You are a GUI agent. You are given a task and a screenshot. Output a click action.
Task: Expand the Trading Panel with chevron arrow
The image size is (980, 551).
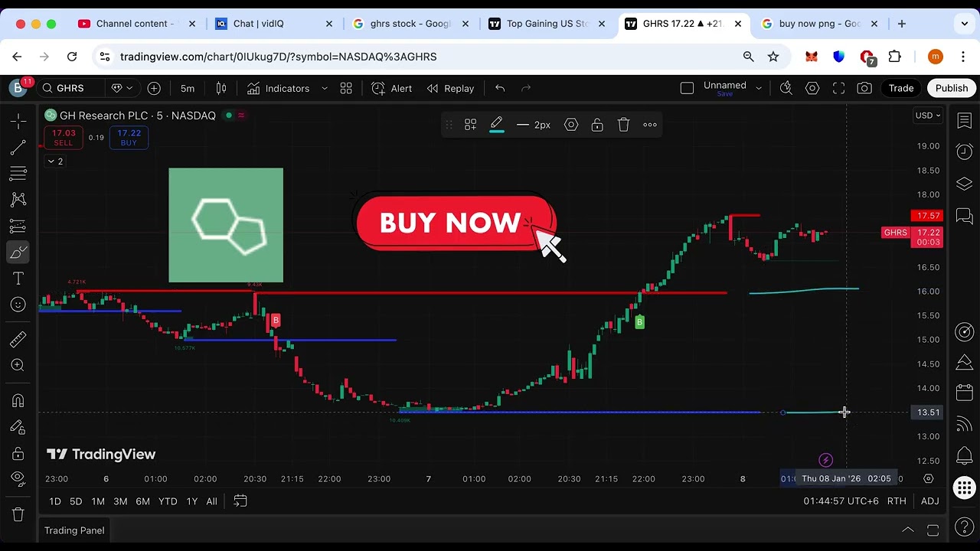click(x=907, y=530)
